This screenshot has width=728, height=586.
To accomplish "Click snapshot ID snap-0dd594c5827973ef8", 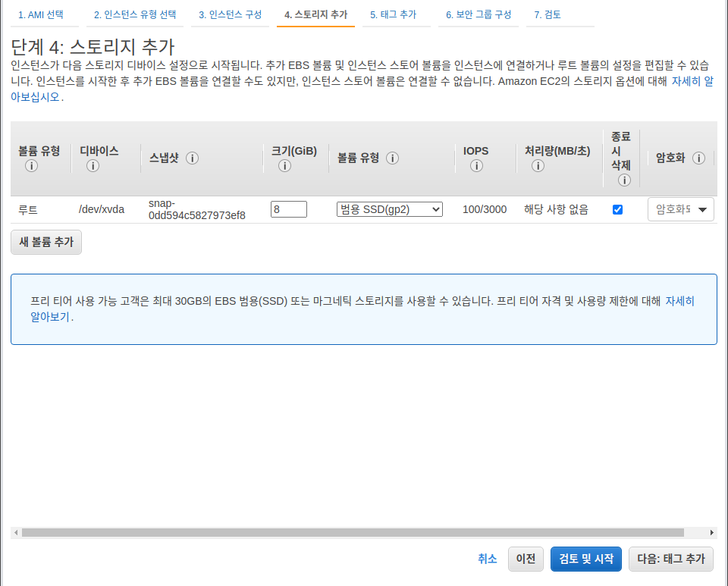I will [x=197, y=209].
